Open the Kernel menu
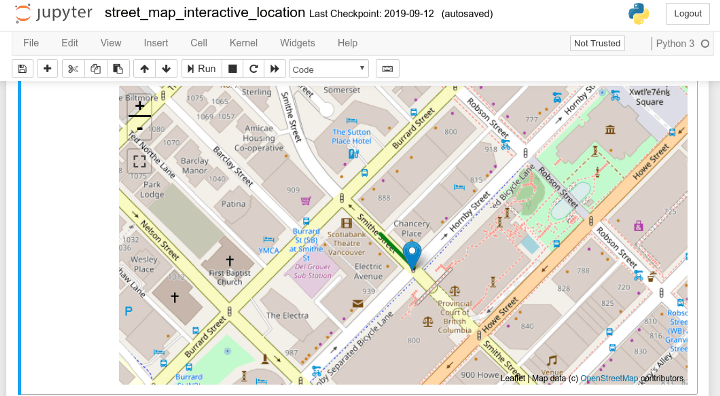The width and height of the screenshot is (720, 396). 243,43
